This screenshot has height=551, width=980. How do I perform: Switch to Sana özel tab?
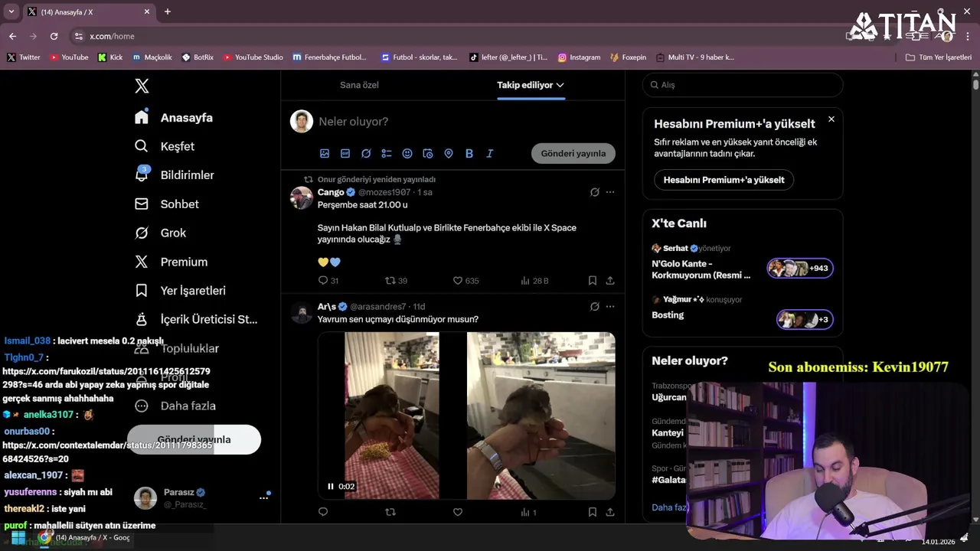[x=359, y=85]
